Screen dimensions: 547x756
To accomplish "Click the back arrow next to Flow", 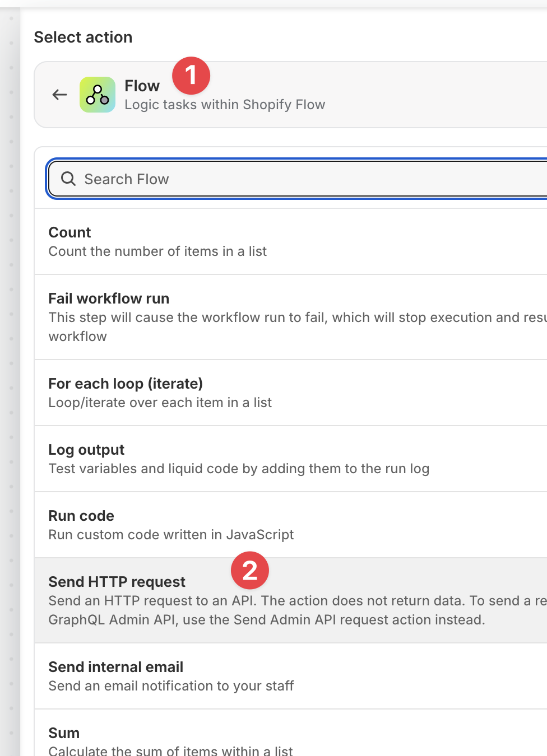I will 59,95.
